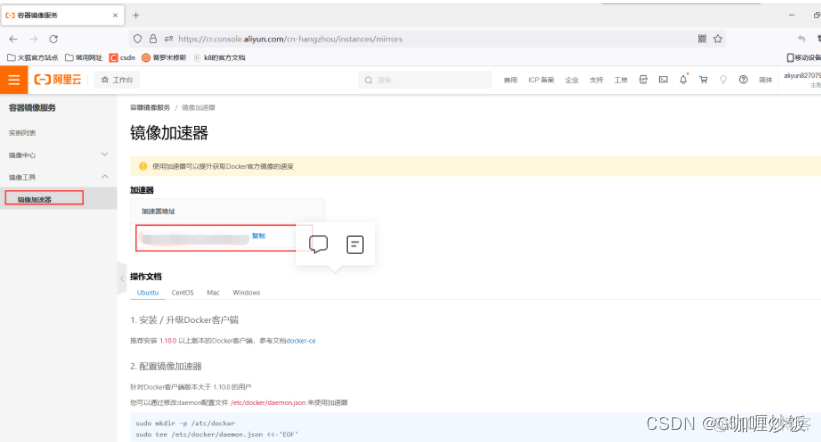Click the chat bubble feedback icon
821x442 pixels.
(318, 244)
